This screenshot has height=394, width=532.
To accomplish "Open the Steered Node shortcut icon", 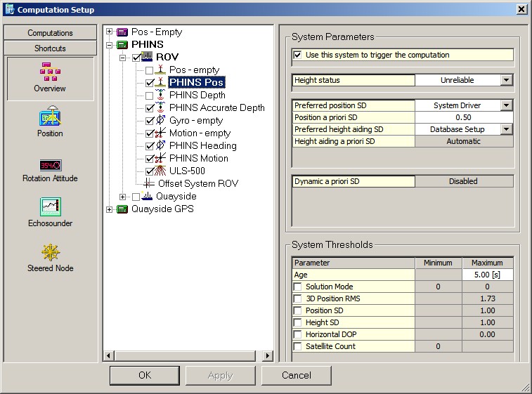I will 50,252.
